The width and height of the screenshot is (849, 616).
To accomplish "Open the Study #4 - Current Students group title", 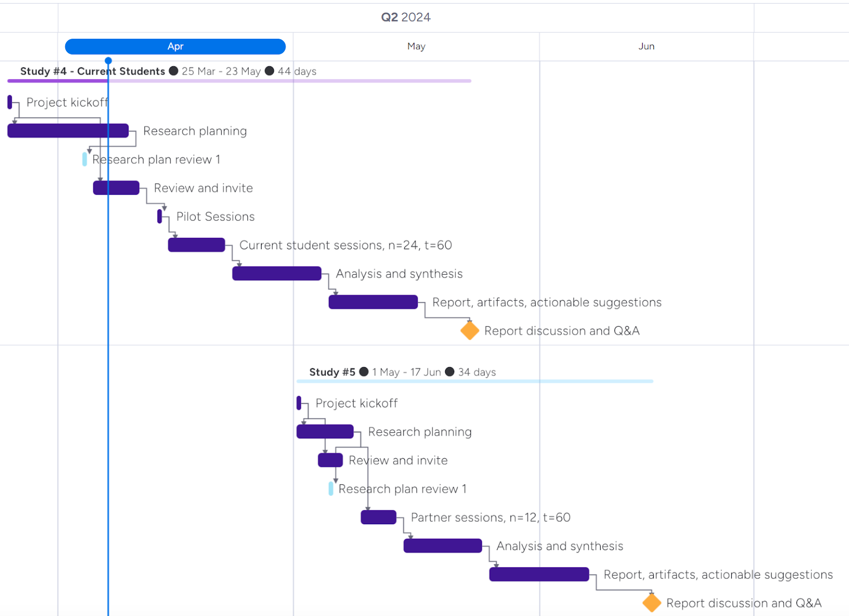I will coord(92,71).
